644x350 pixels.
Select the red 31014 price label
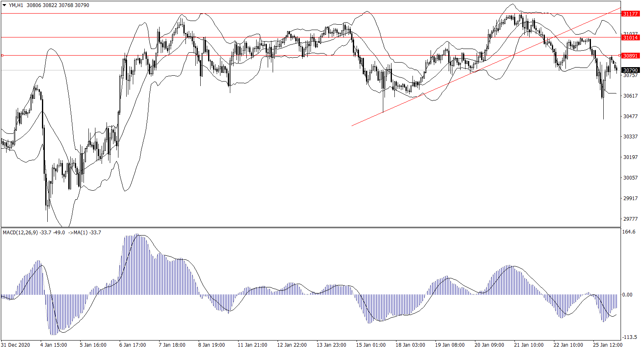point(630,37)
